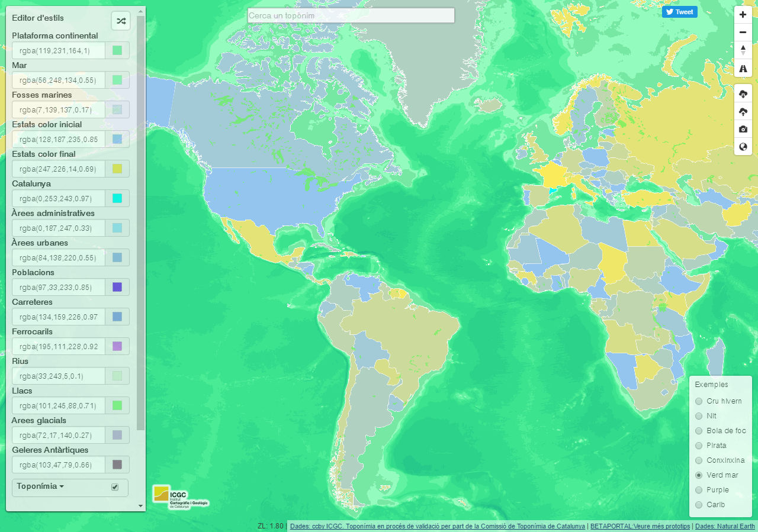Zoom in on the map
758x532 pixels.
[x=743, y=15]
